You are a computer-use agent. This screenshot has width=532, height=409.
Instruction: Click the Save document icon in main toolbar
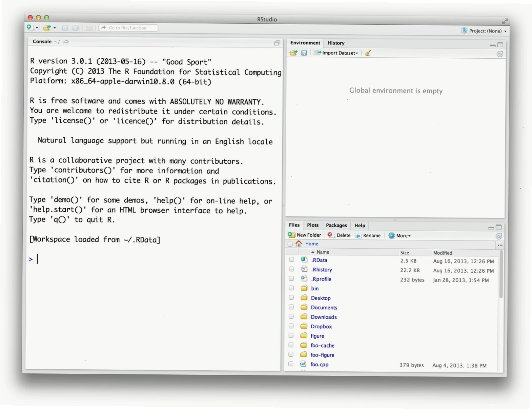[65, 28]
